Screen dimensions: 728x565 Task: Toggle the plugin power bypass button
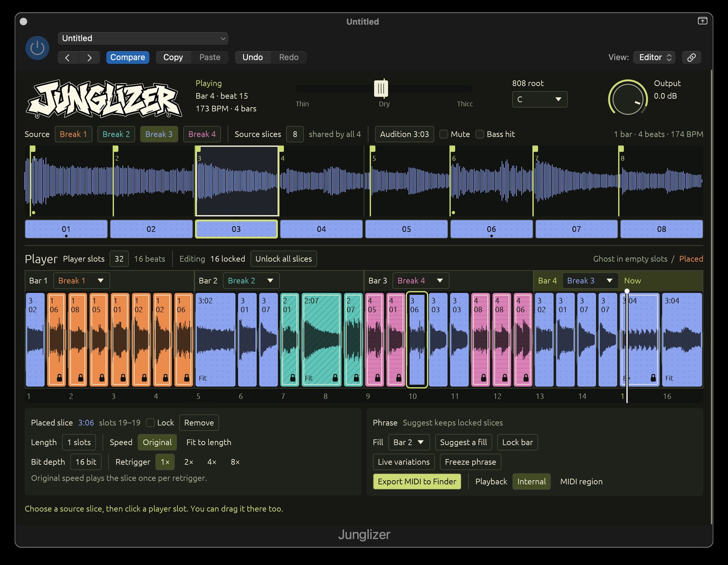(37, 48)
